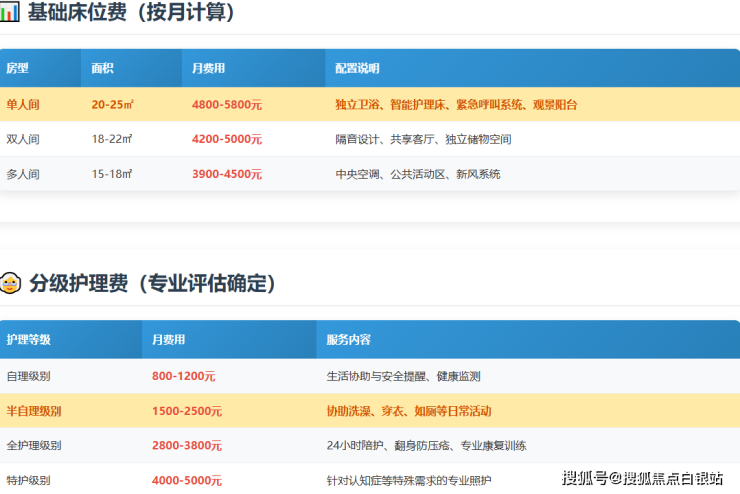Click the 配置说明 column header
Screen dimensions: 740x494
(x=357, y=69)
